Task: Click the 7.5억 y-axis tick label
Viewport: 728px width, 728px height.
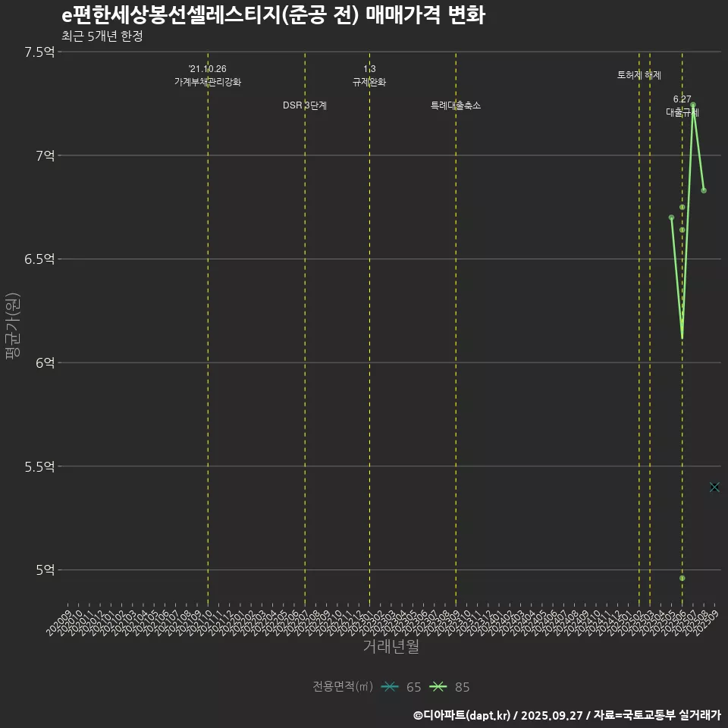Action: (x=39, y=52)
